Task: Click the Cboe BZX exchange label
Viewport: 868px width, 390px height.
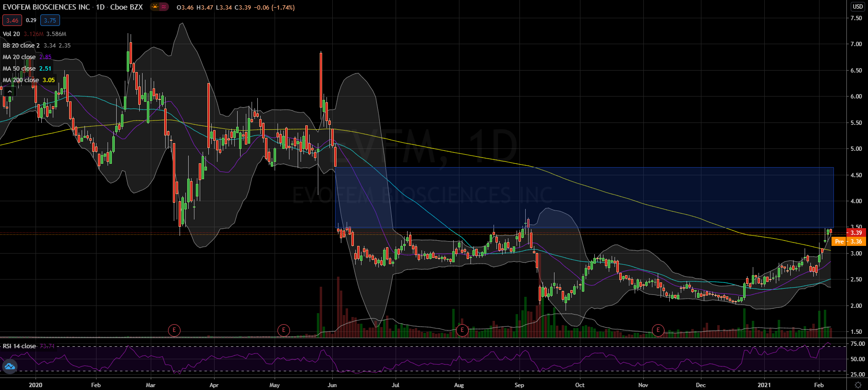Action: click(126, 7)
